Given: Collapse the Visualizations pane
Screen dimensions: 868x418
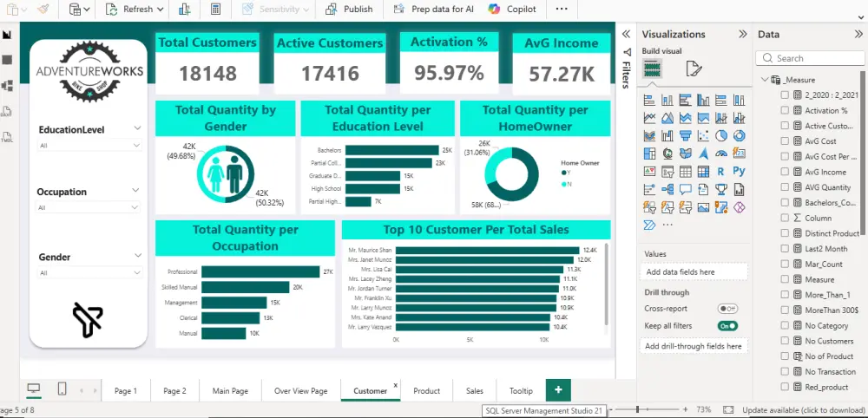Looking at the screenshot, I should click(x=743, y=35).
